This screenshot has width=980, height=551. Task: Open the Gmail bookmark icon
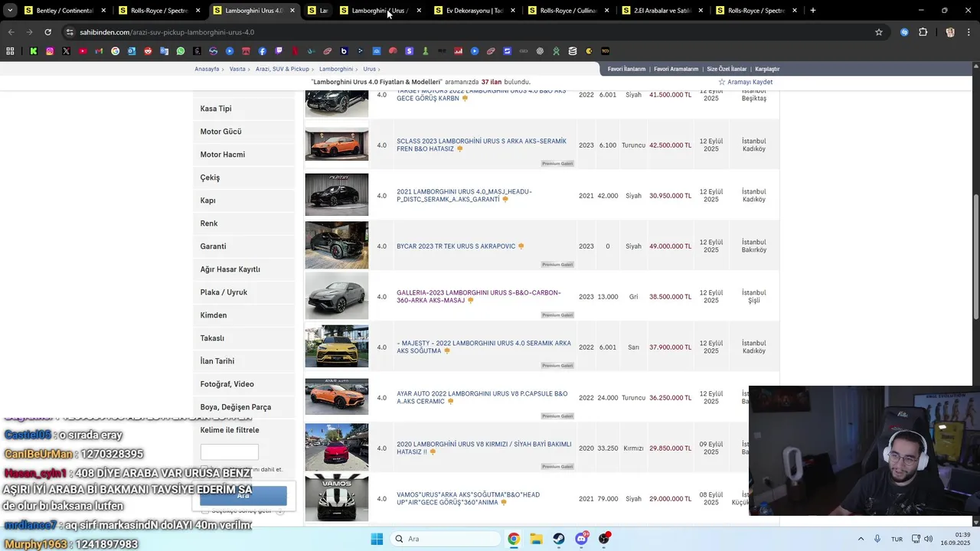(x=99, y=51)
